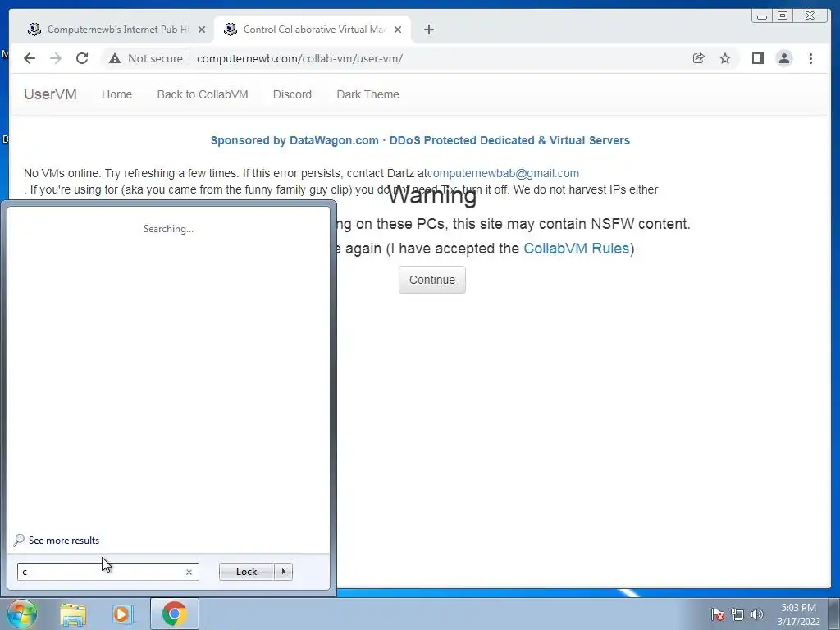Switch to Dark Theme
Screen dimensions: 840x630
click(367, 94)
